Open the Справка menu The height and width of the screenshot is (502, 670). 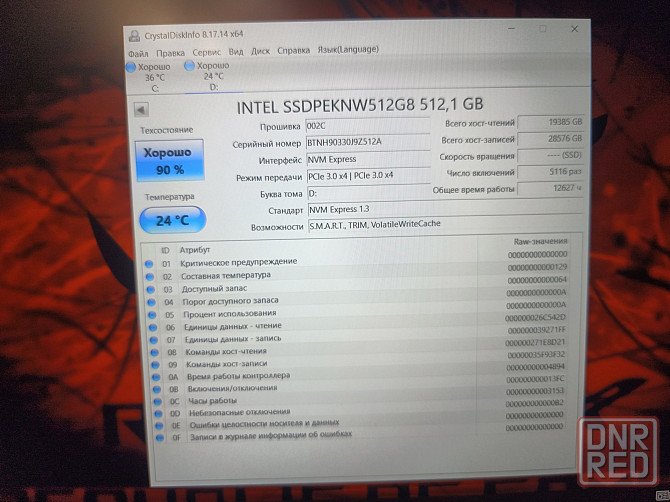pyautogui.click(x=294, y=50)
